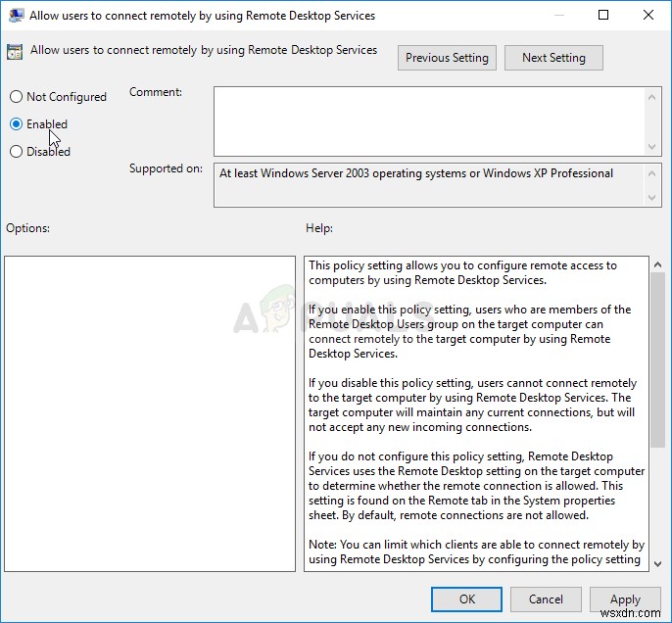Click the Help pane scroll up arrow
Screen dimensions: 672x623
tap(658, 265)
